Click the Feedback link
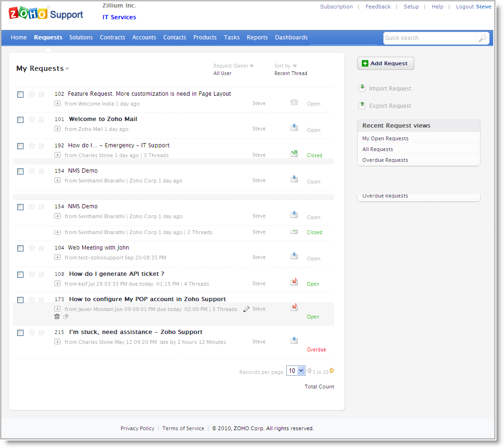504x448 pixels. [x=378, y=7]
